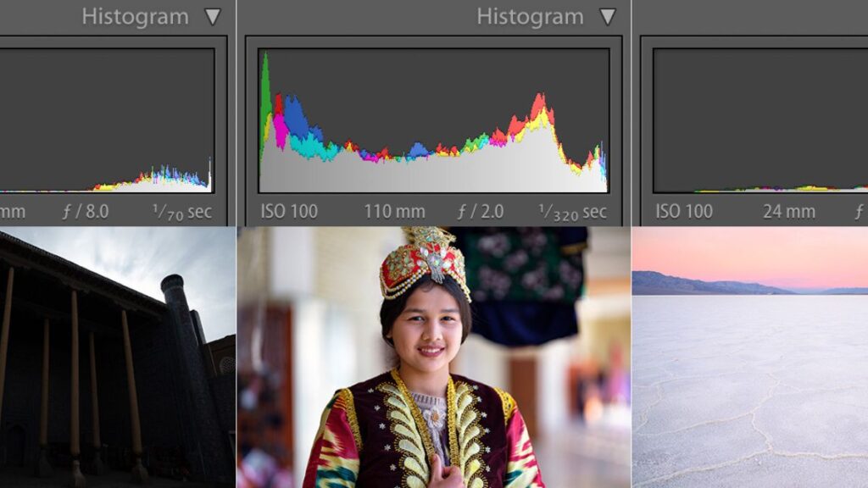Click the left Histogram panel title
Viewport: 868px width, 488px height.
tap(135, 17)
